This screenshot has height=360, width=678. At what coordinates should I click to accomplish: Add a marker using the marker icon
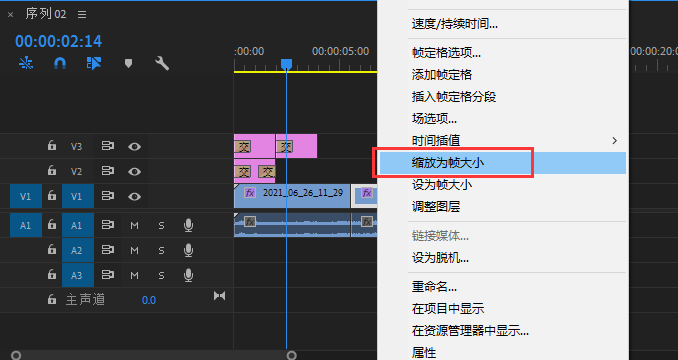(x=128, y=64)
